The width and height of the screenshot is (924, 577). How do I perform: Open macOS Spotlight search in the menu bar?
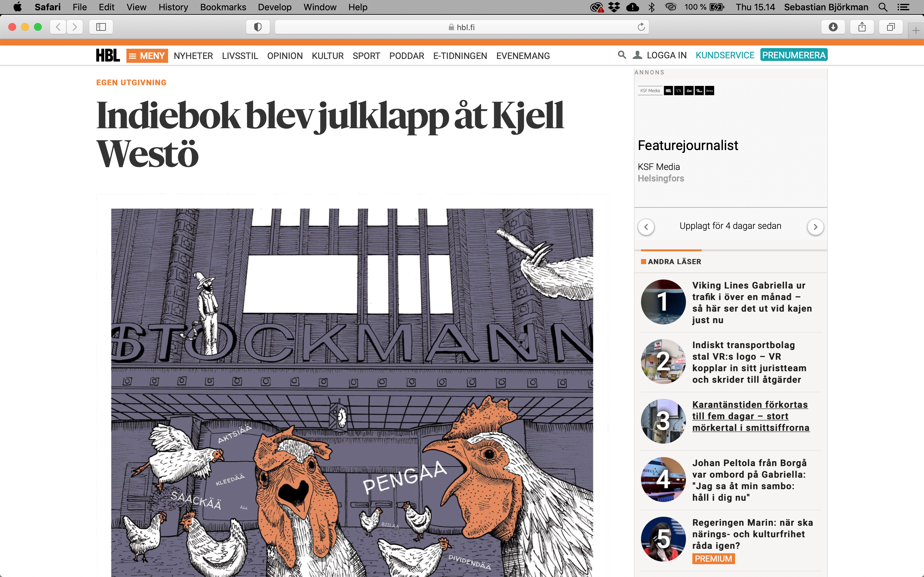(883, 7)
